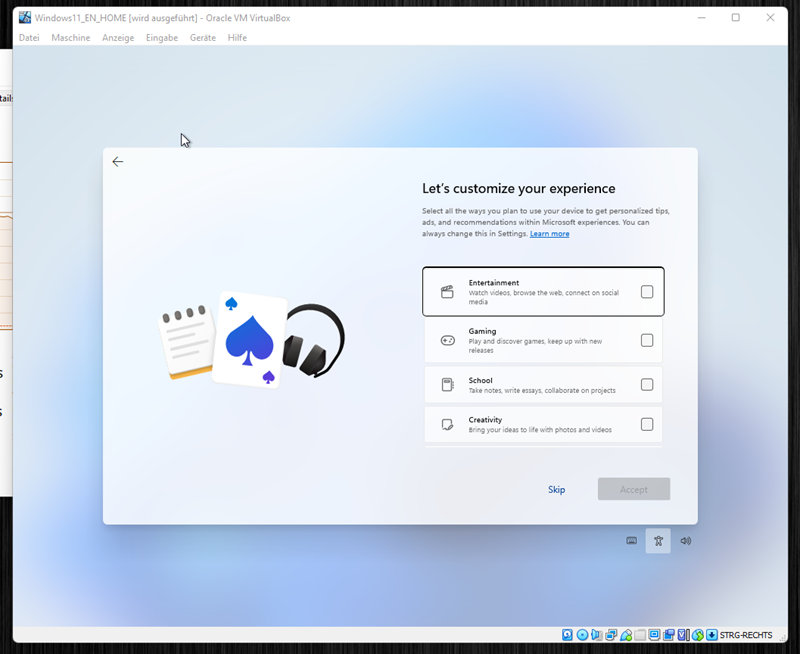This screenshot has width=800, height=654.
Task: Open the Geräte menu
Action: [203, 38]
